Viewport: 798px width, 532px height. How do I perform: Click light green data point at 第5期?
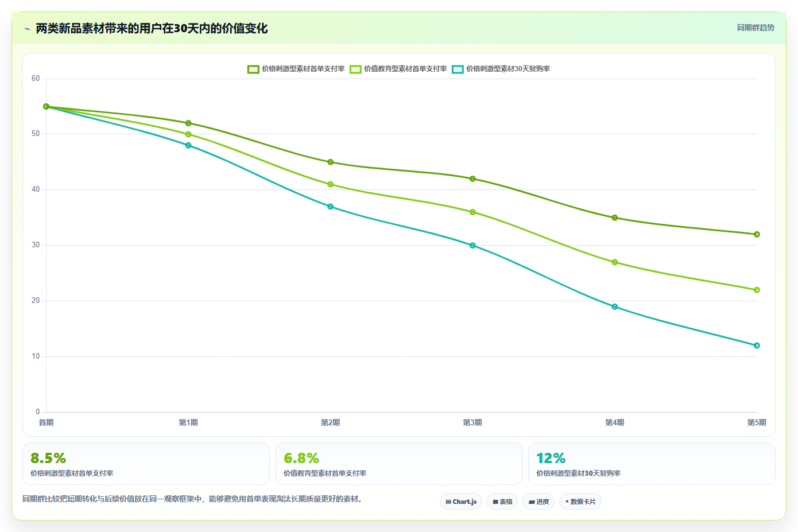(x=757, y=290)
